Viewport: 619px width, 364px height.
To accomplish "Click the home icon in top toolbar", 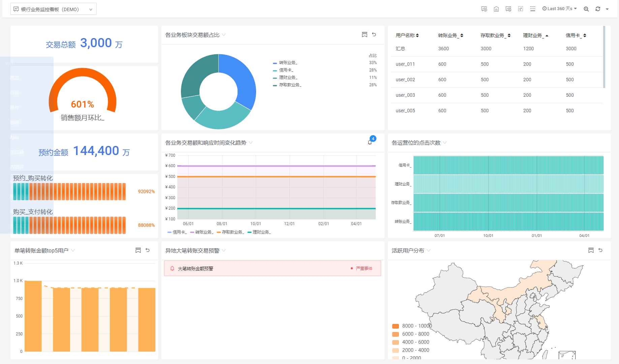I will tap(496, 9).
